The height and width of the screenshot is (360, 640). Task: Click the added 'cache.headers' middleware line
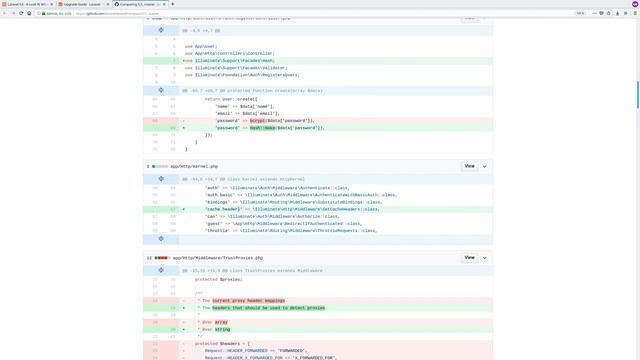tap(318, 209)
